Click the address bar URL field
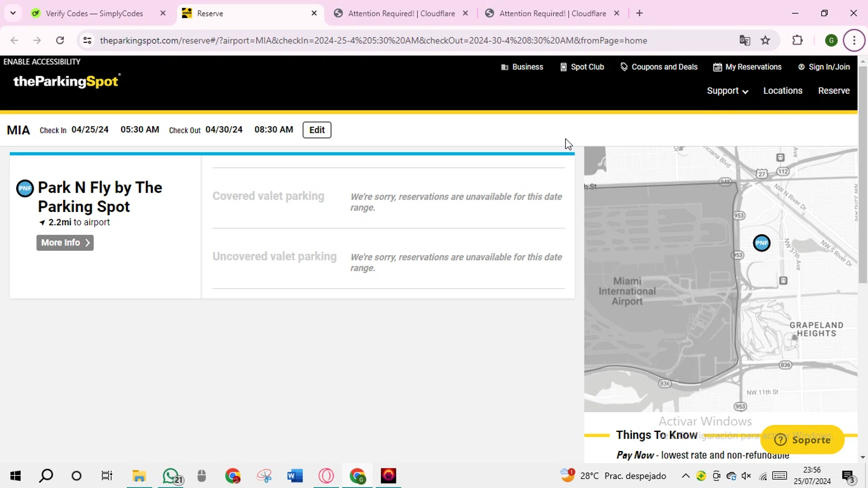868x488 pixels. tap(373, 41)
